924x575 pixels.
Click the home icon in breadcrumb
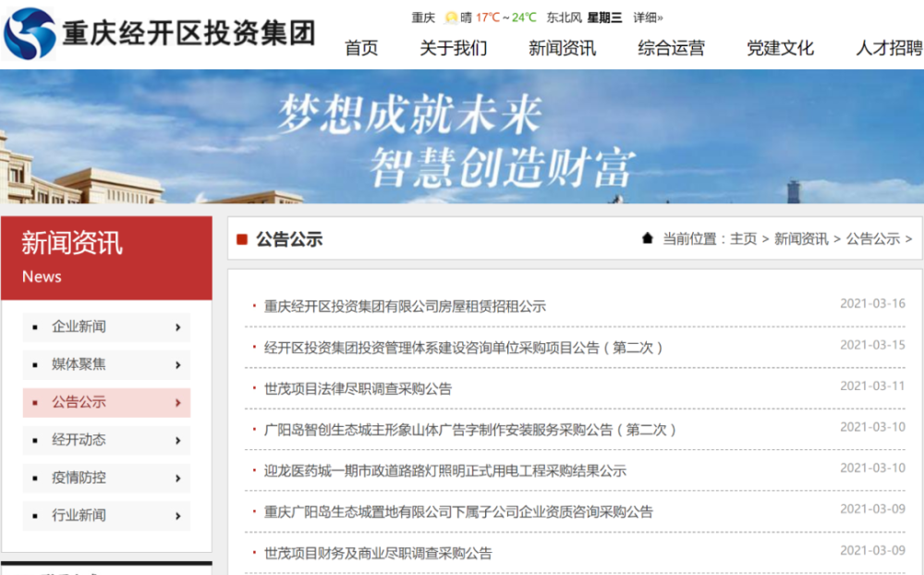click(x=648, y=239)
